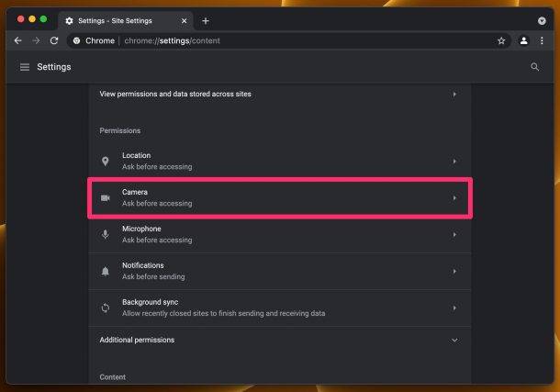Click the tab search dropdown arrow
Viewport: 560px width, 392px height.
pyautogui.click(x=542, y=20)
